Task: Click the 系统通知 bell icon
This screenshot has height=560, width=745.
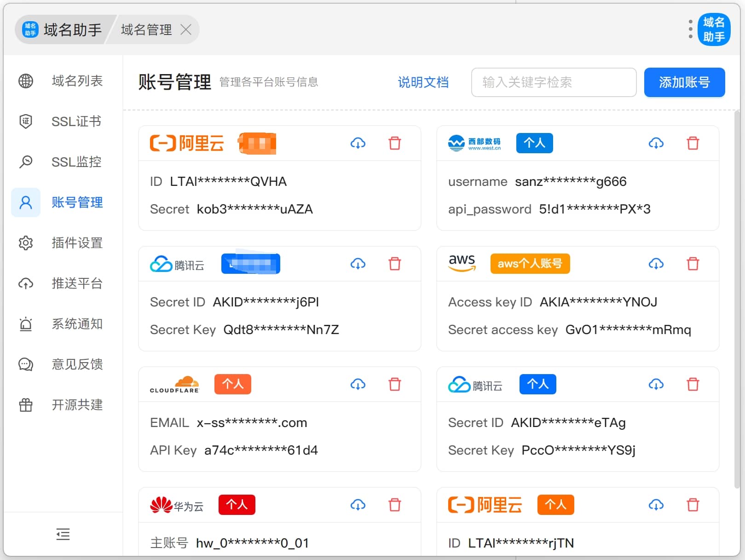Action: 26,324
